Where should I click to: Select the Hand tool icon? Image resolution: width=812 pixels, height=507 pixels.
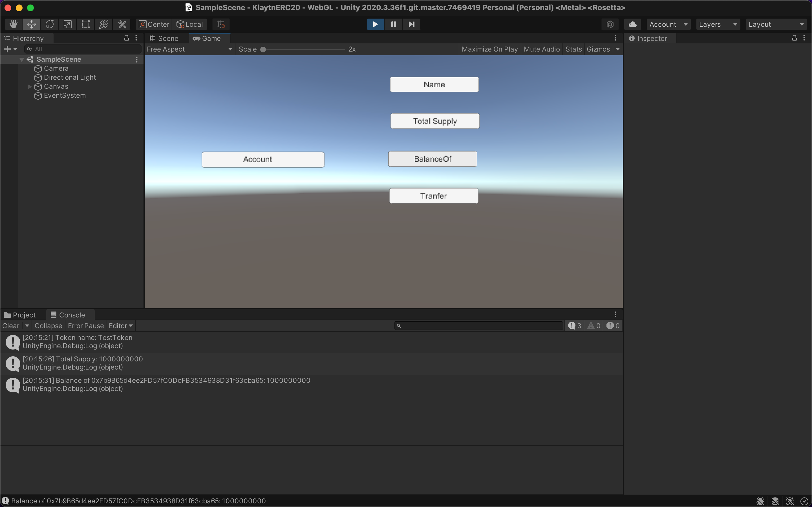[14, 24]
